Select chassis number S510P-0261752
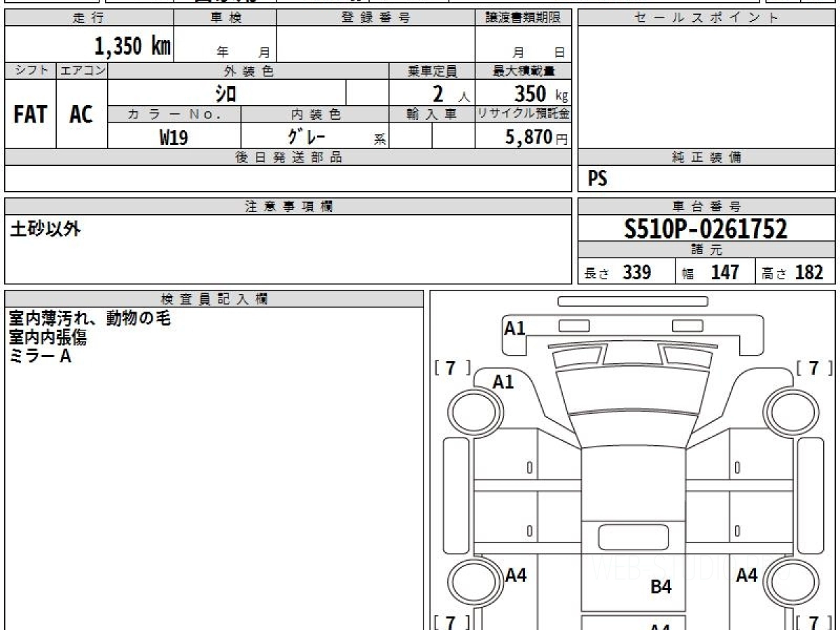Image resolution: width=840 pixels, height=630 pixels. point(706,229)
